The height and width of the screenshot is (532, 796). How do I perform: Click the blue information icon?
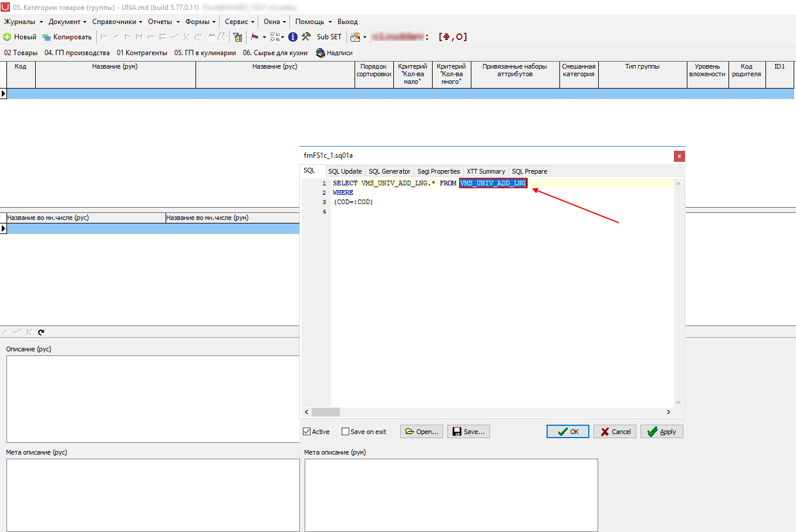tap(293, 37)
